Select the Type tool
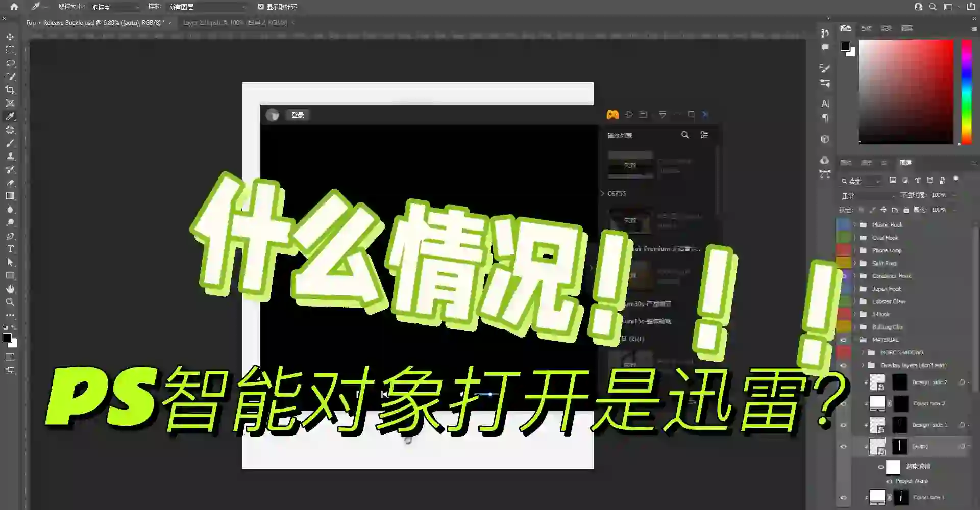980x510 pixels. pyautogui.click(x=10, y=249)
